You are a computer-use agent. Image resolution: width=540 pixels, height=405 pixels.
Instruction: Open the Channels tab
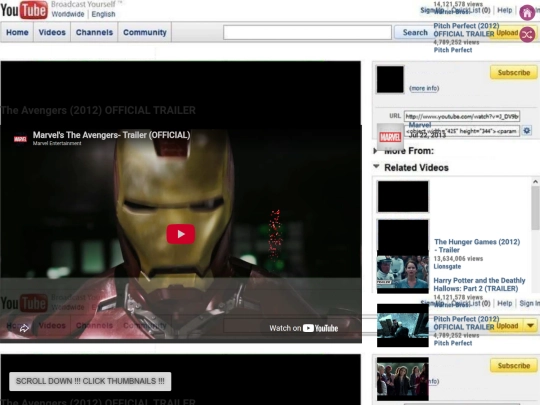click(x=94, y=32)
